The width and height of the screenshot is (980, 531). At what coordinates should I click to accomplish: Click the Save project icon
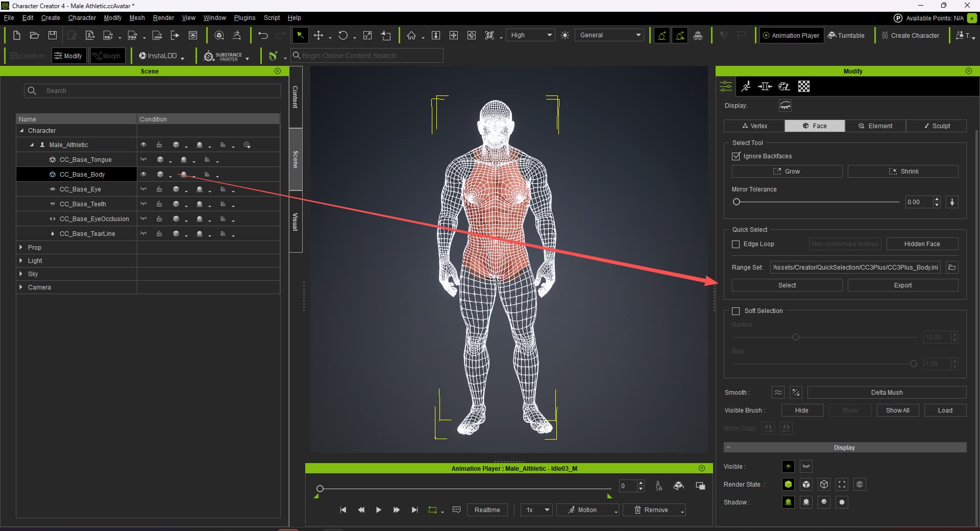coord(53,35)
